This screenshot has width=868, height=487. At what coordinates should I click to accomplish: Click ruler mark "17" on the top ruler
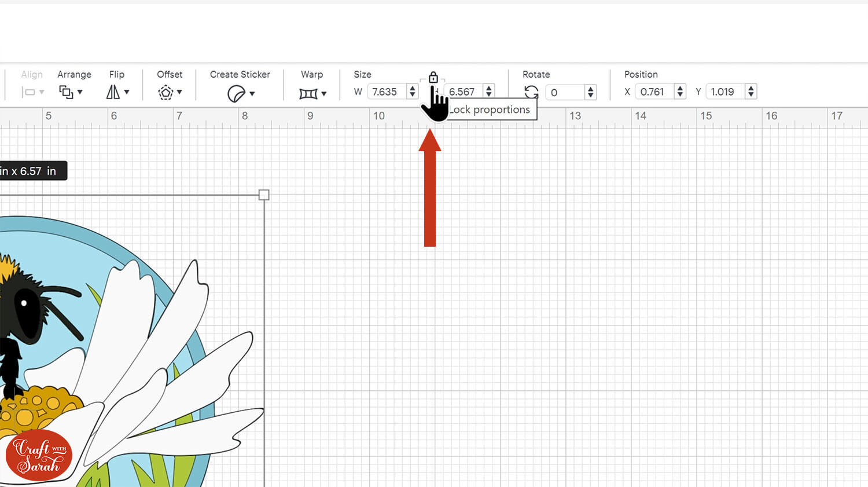[x=837, y=116]
